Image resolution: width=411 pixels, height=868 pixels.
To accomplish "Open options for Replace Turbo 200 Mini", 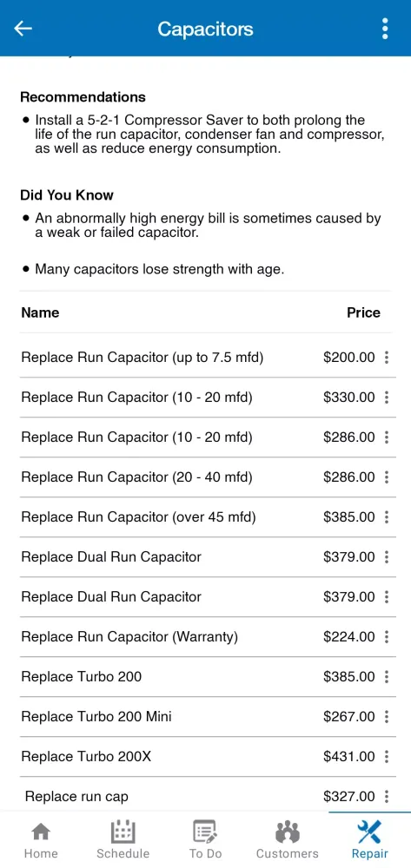I will (387, 716).
